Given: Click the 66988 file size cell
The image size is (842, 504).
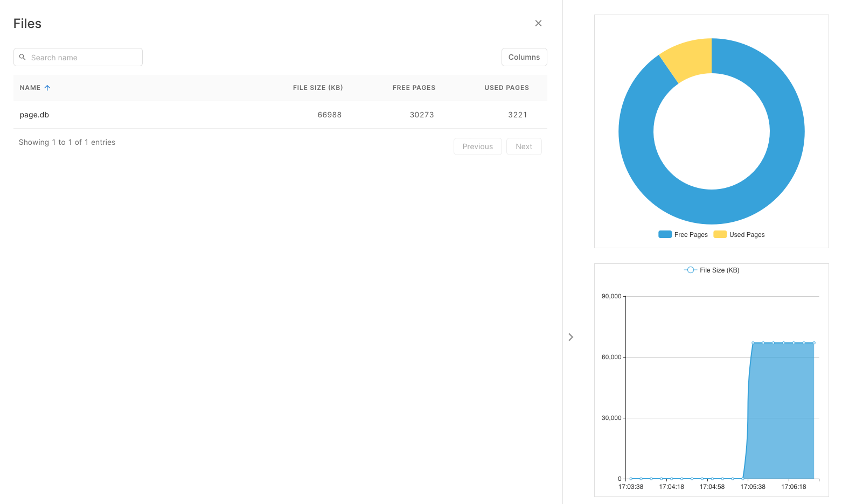Looking at the screenshot, I should coord(329,115).
